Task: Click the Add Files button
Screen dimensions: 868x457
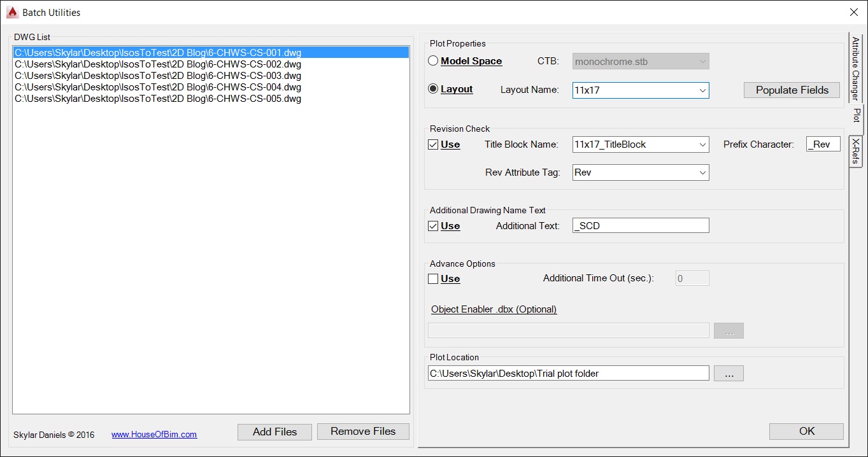Action: pyautogui.click(x=275, y=432)
